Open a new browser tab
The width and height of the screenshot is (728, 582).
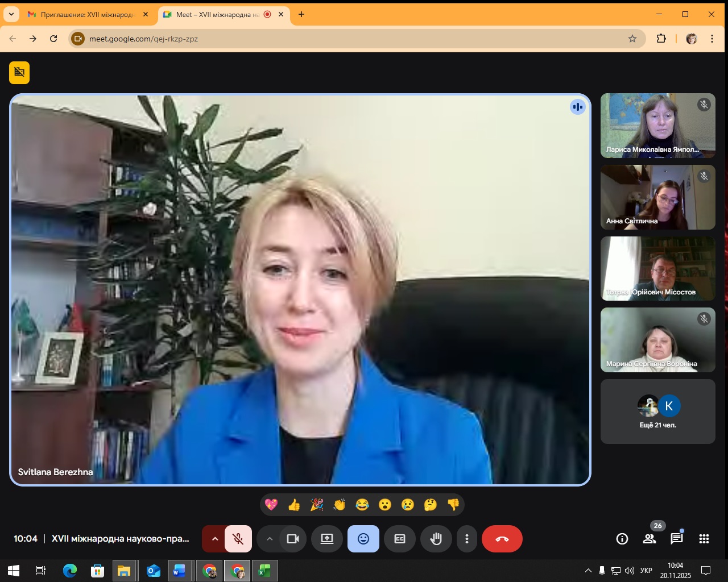(x=301, y=15)
